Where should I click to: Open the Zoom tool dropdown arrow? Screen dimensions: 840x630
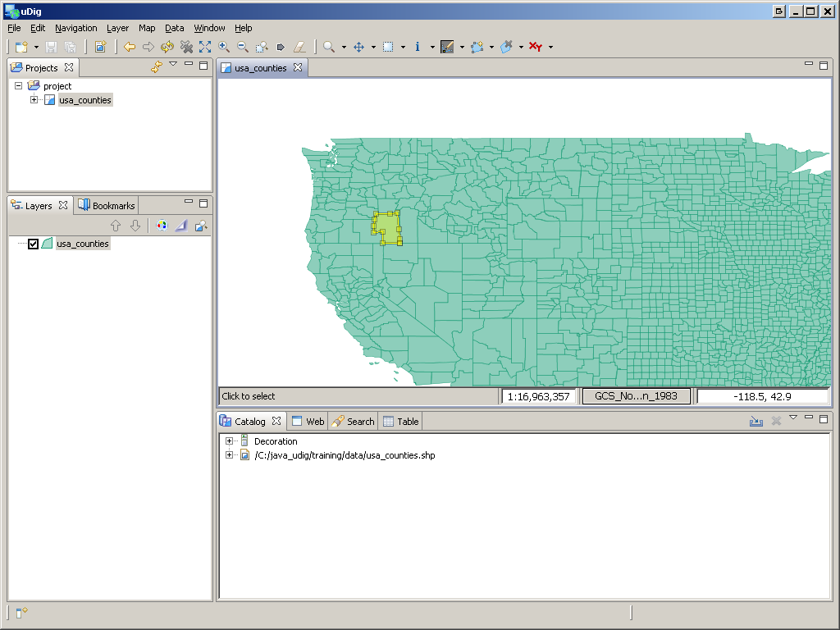click(x=344, y=48)
